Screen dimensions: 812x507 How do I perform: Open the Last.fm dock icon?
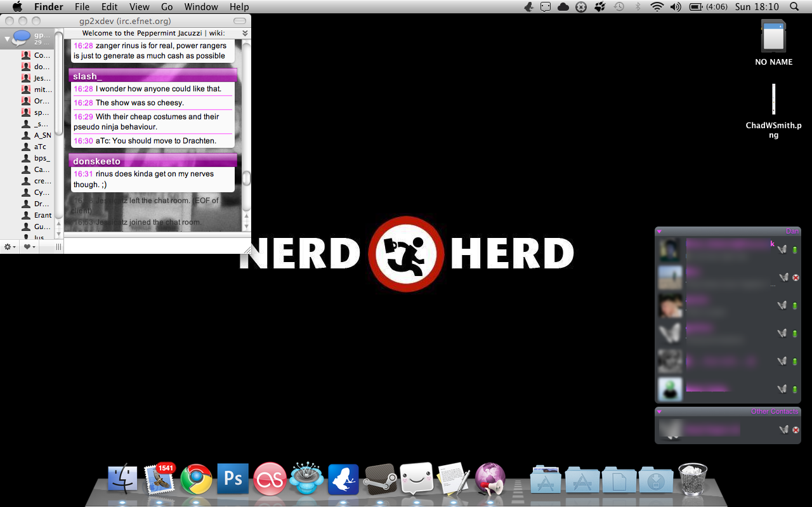[x=270, y=478]
